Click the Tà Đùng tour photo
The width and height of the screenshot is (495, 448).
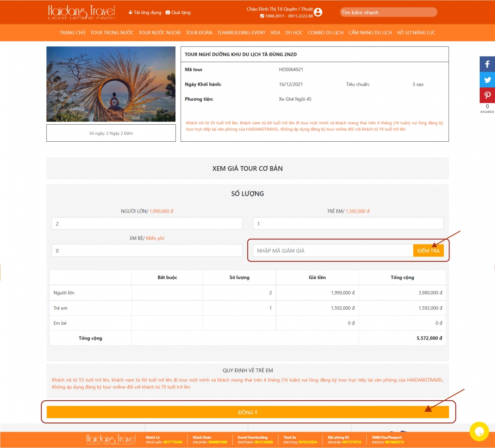(111, 84)
